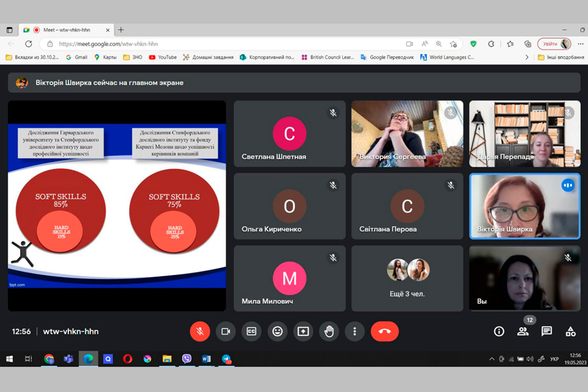Screen dimensions: 588x392
Task: Switch to the Meet browser tab
Action: (x=65, y=30)
